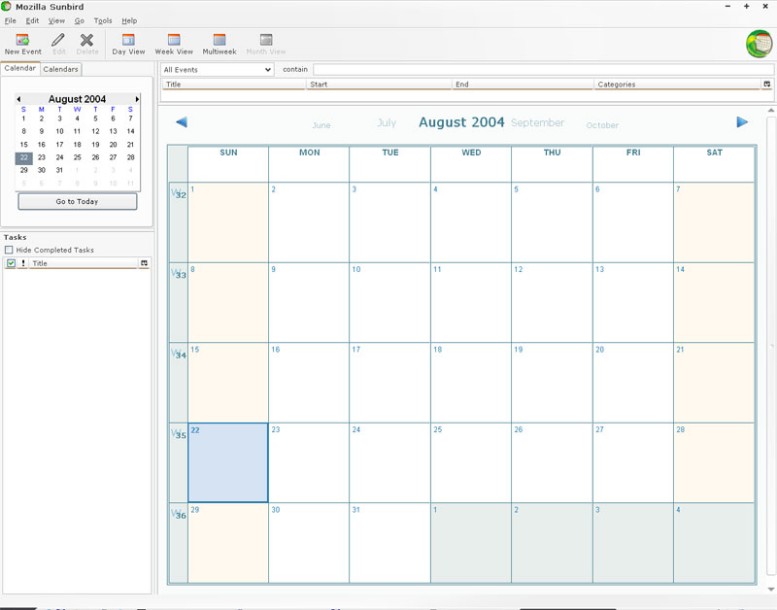Select August 25 cell in month grid
This screenshot has width=777, height=610.
(471, 462)
